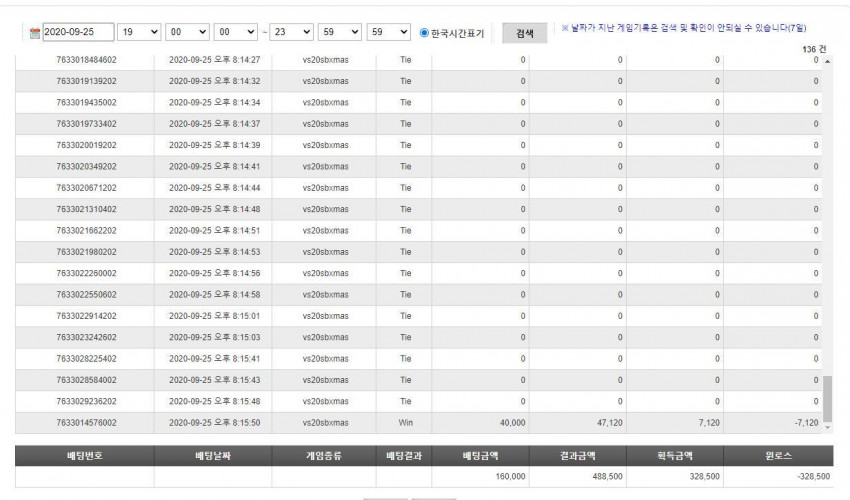Select bet number 7633019139202
This screenshot has height=500, width=850.
click(86, 81)
